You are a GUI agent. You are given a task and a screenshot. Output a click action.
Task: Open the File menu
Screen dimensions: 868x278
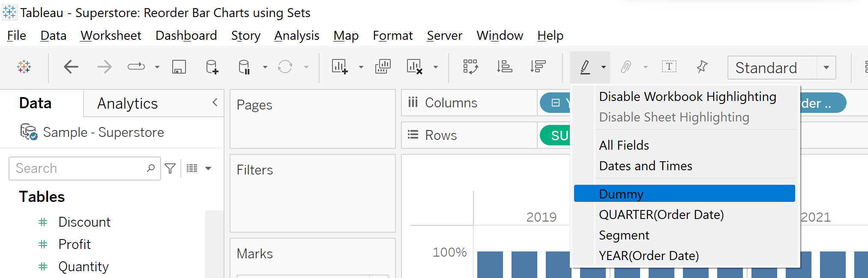(x=17, y=35)
